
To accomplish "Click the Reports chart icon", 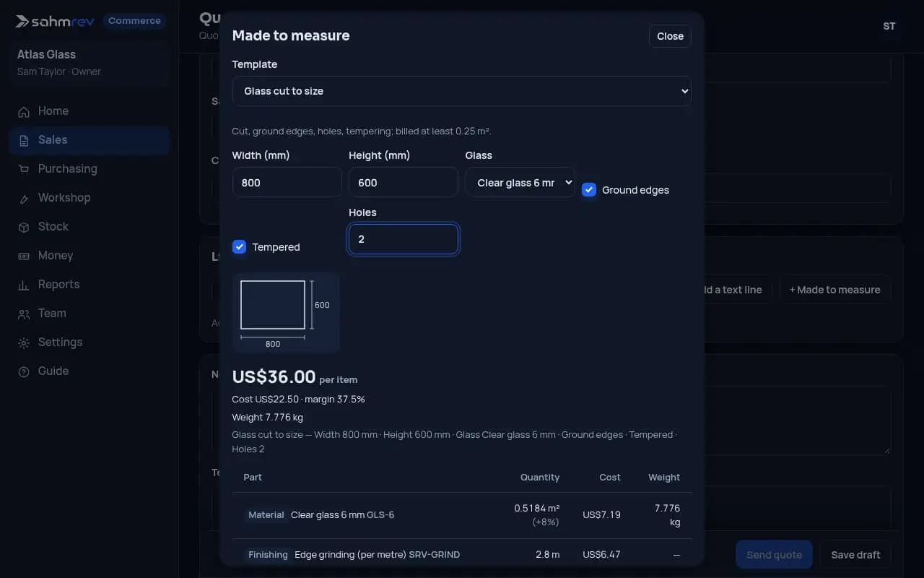I will (x=24, y=285).
